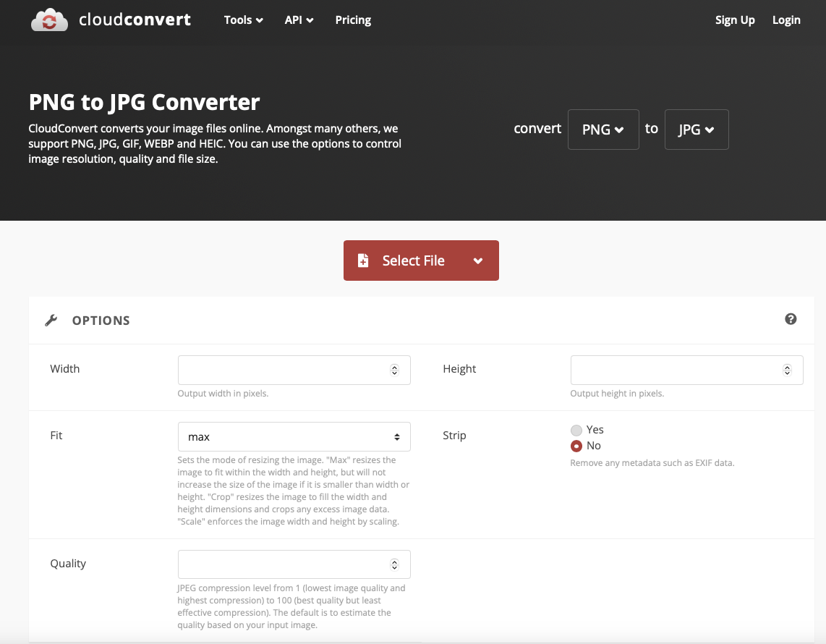Select Yes for the Strip option
Screen dimensions: 826x644
577,429
